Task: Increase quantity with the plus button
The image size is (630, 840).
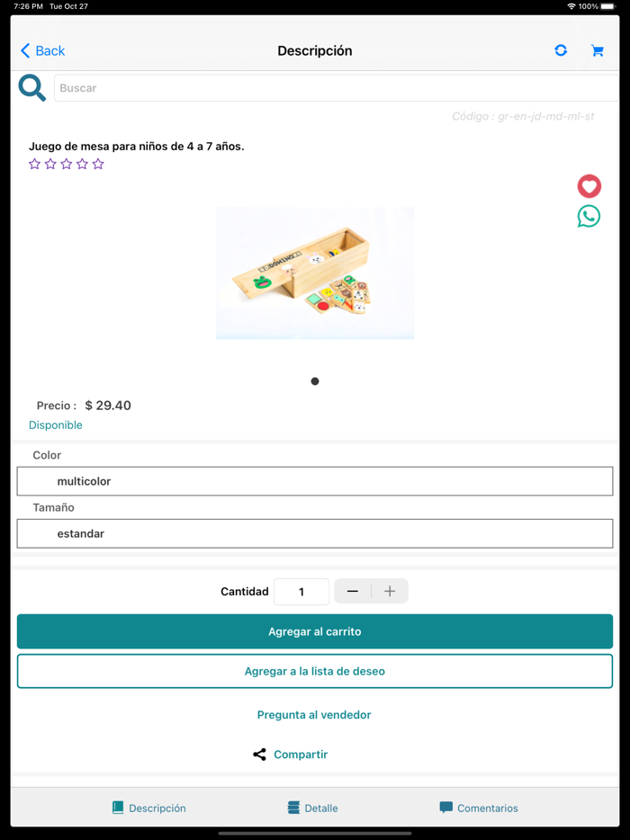Action: [x=390, y=592]
